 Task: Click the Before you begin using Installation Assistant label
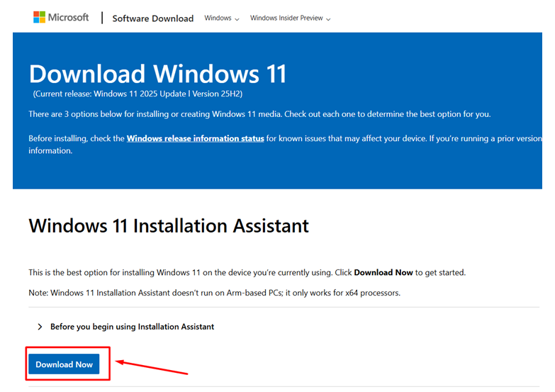(x=132, y=327)
